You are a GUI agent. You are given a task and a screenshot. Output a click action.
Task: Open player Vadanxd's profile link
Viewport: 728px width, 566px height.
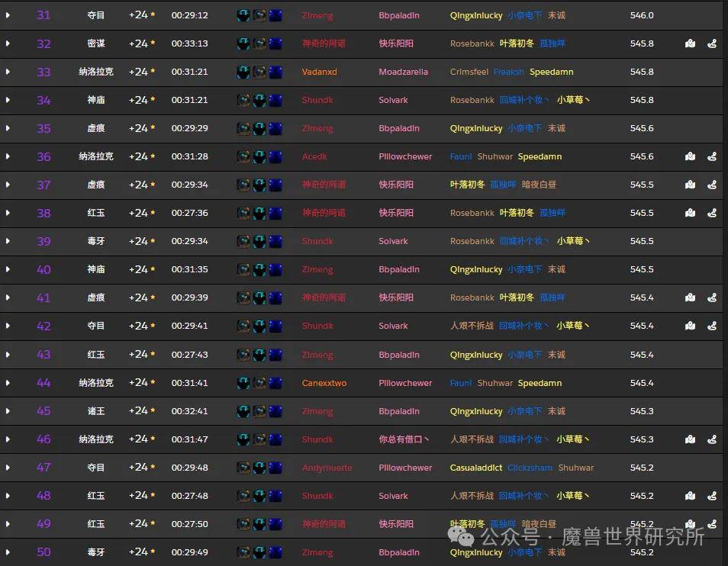click(x=320, y=72)
